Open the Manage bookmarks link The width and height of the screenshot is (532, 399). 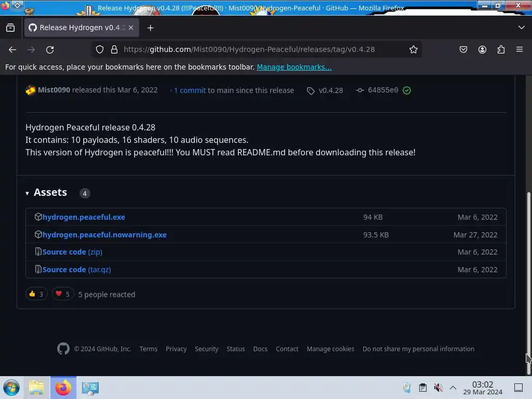294,67
